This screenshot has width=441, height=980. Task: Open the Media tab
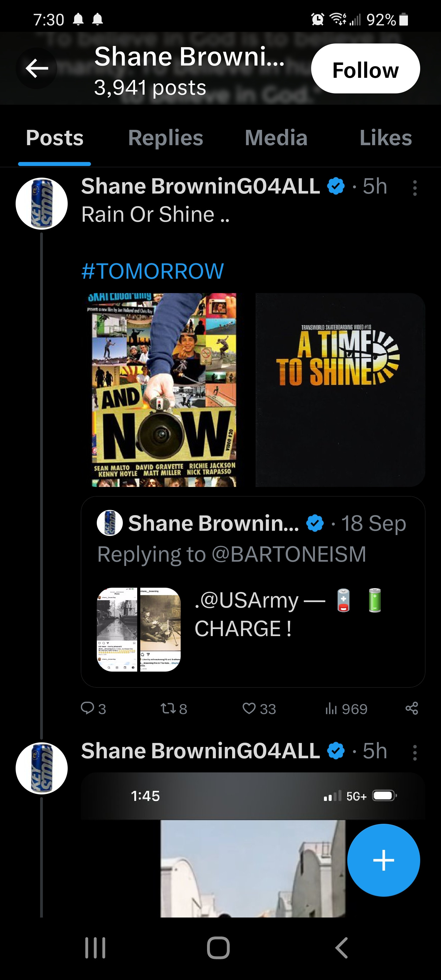pos(276,138)
